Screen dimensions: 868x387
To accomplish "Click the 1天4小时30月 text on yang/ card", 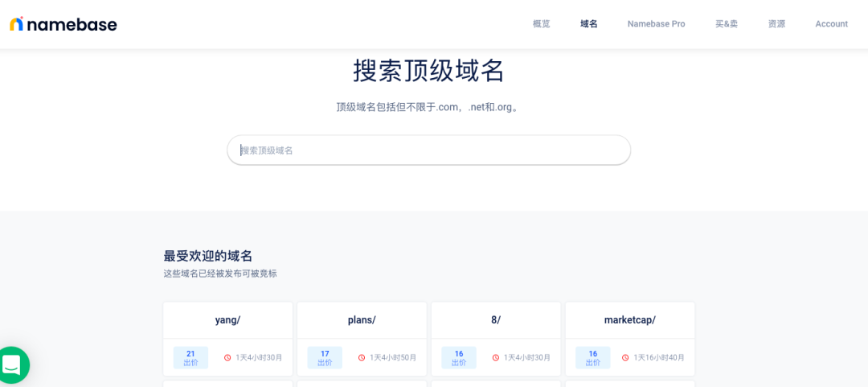I will point(259,357).
